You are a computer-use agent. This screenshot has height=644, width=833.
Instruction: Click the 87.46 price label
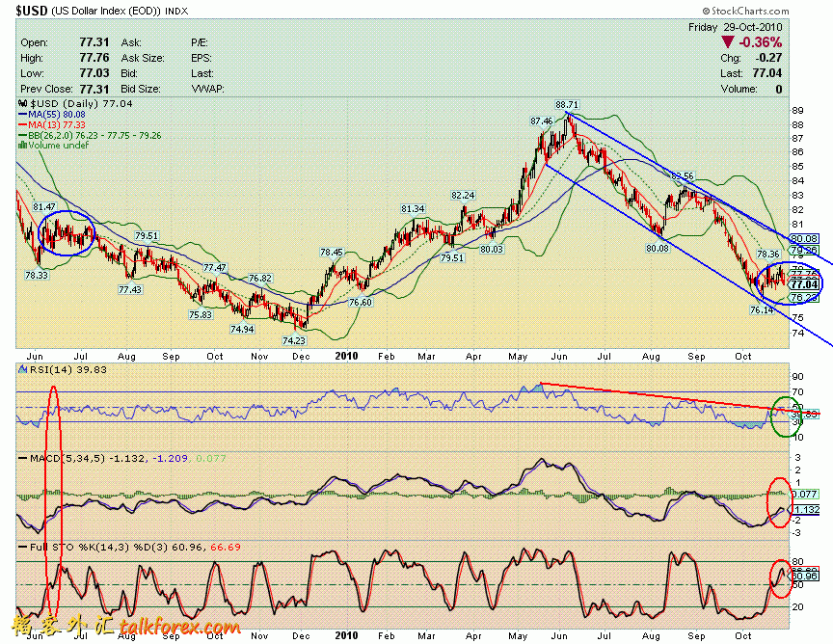(541, 121)
